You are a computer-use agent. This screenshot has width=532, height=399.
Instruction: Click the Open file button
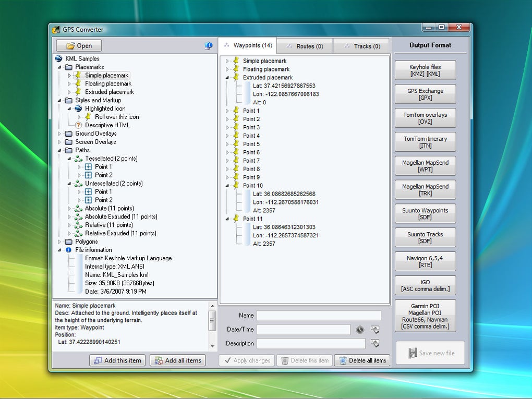(x=79, y=45)
